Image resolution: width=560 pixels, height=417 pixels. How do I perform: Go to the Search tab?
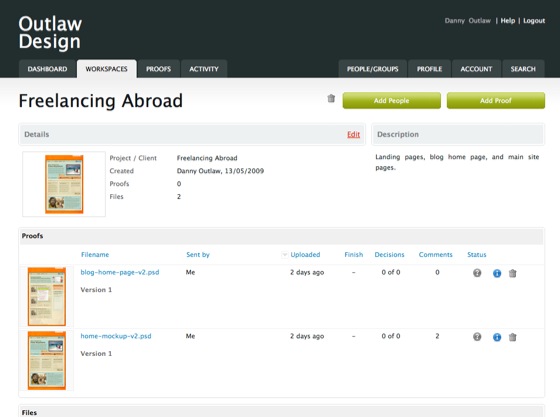tap(523, 69)
